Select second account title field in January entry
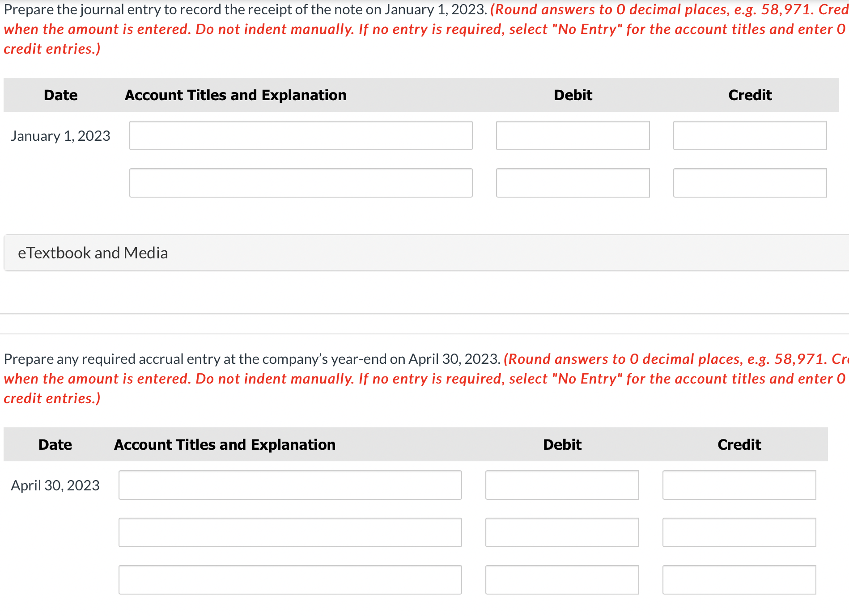Screen dimensions: 849x616 [301, 183]
